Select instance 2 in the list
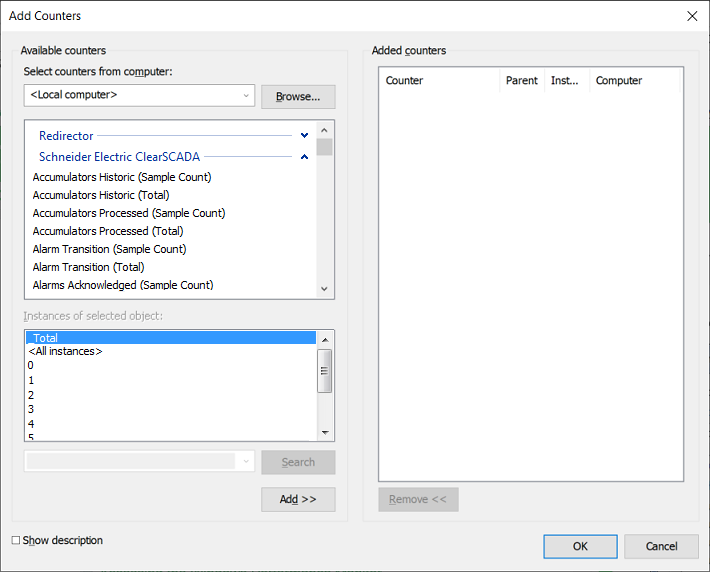 (31, 395)
